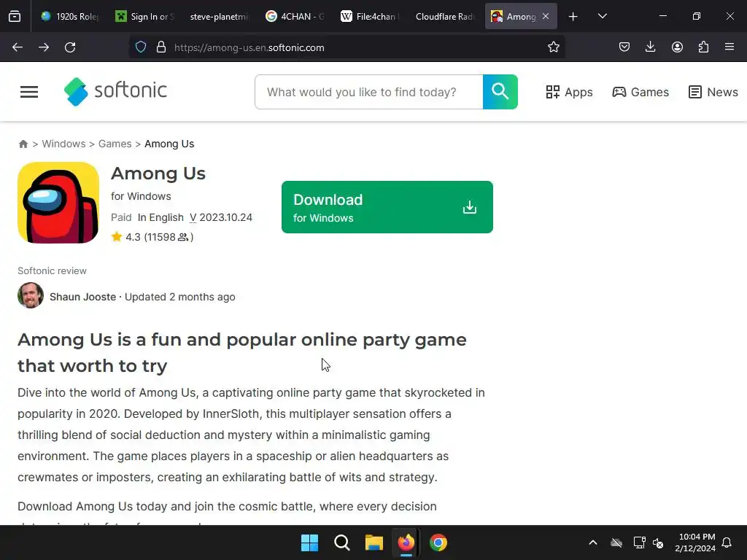Click the V 2023.10.24 version link
747x560 pixels.
point(221,217)
